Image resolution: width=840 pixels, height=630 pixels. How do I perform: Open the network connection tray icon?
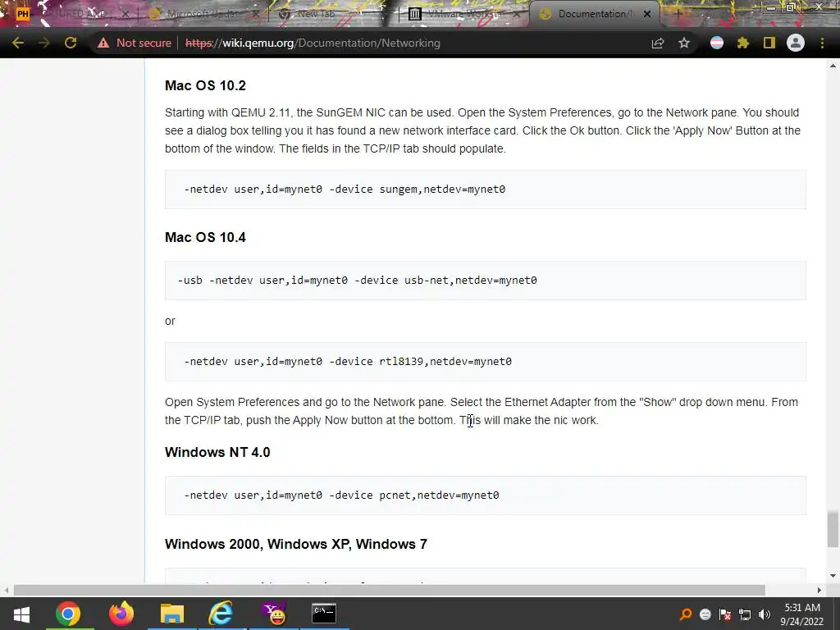coord(745,614)
